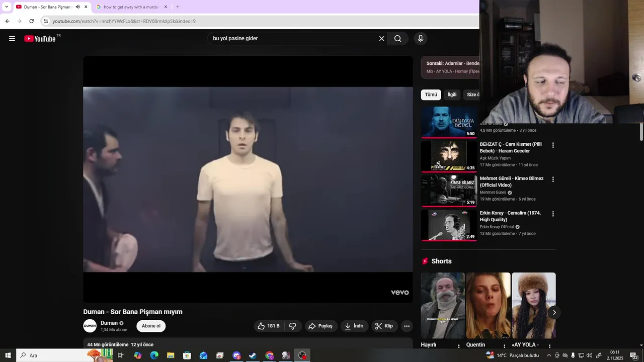Screen dimensions: 644x362
Task: Show hidden system tray icons
Action: [x=549, y=355]
